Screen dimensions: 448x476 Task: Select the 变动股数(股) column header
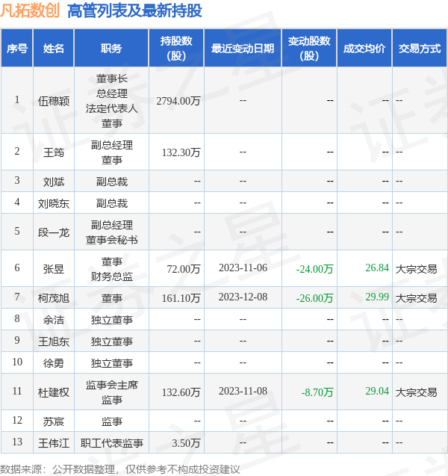point(309,49)
